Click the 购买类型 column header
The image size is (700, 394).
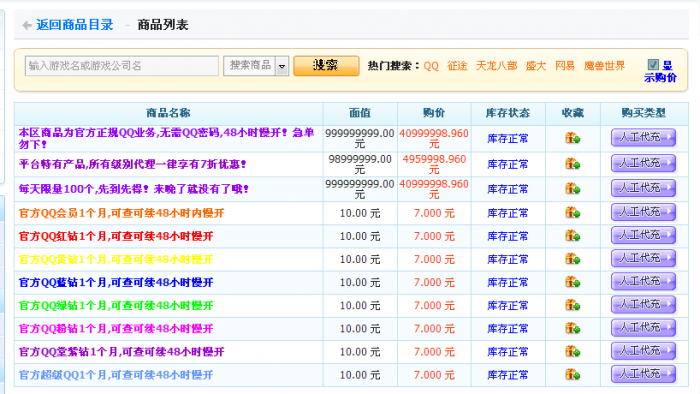(x=643, y=113)
